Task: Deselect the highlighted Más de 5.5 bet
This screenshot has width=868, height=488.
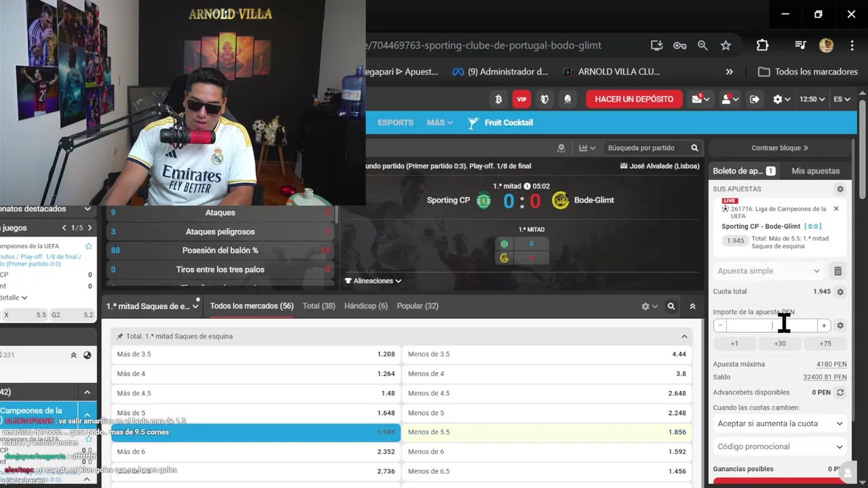Action: (x=256, y=432)
